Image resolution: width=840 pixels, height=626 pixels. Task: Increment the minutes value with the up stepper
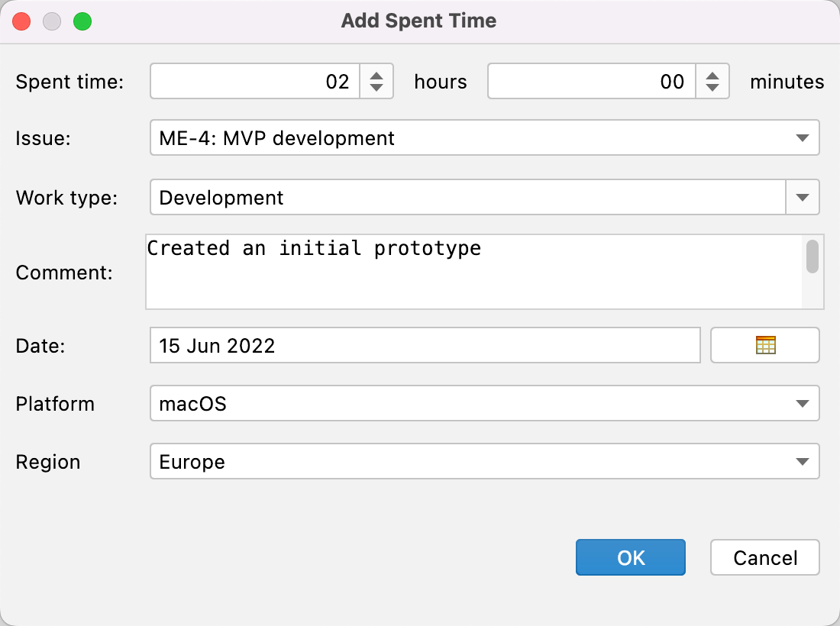pyautogui.click(x=712, y=76)
